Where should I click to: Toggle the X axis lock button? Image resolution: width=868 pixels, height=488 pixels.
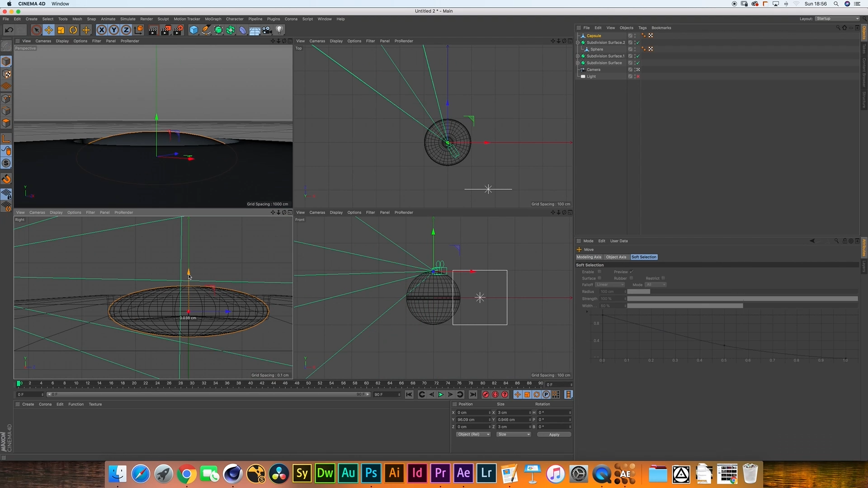click(x=102, y=30)
